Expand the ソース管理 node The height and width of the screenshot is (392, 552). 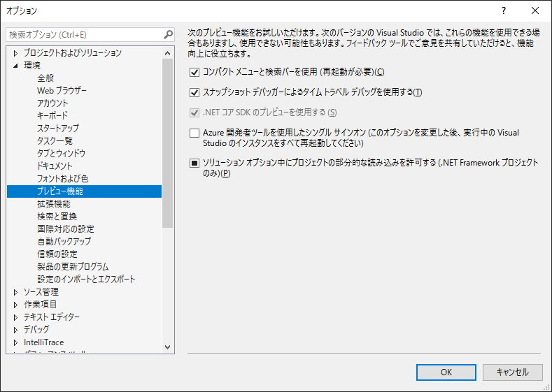(x=15, y=292)
